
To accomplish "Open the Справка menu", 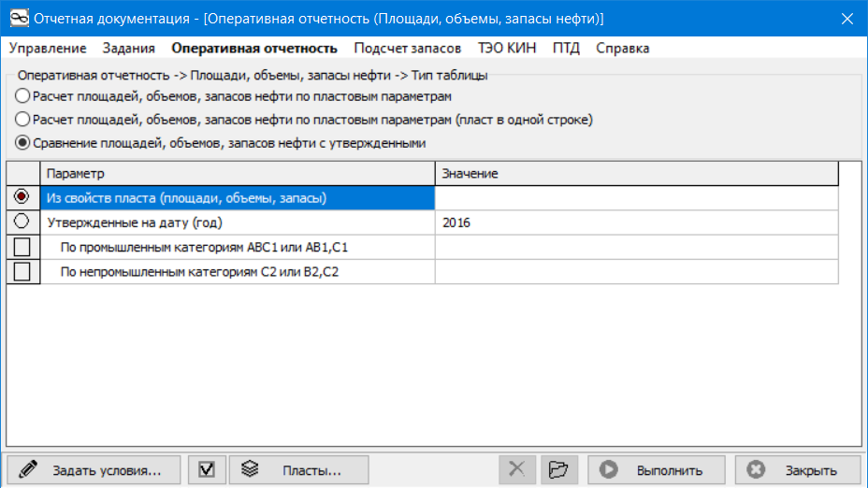I will click(622, 48).
